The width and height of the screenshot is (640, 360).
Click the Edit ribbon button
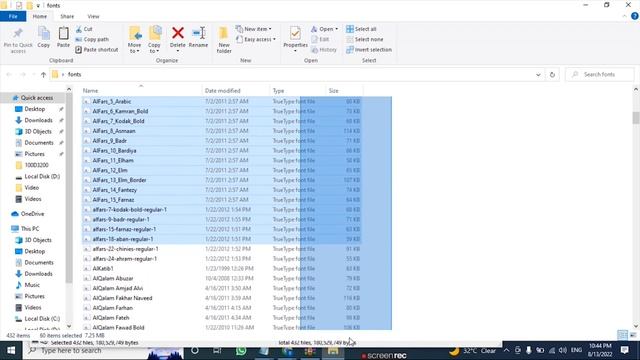point(320,40)
